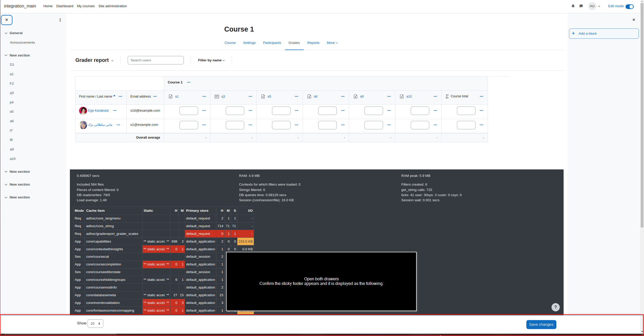The image size is (644, 336).
Task: Expand the last New section
Action: pyautogui.click(x=6, y=197)
